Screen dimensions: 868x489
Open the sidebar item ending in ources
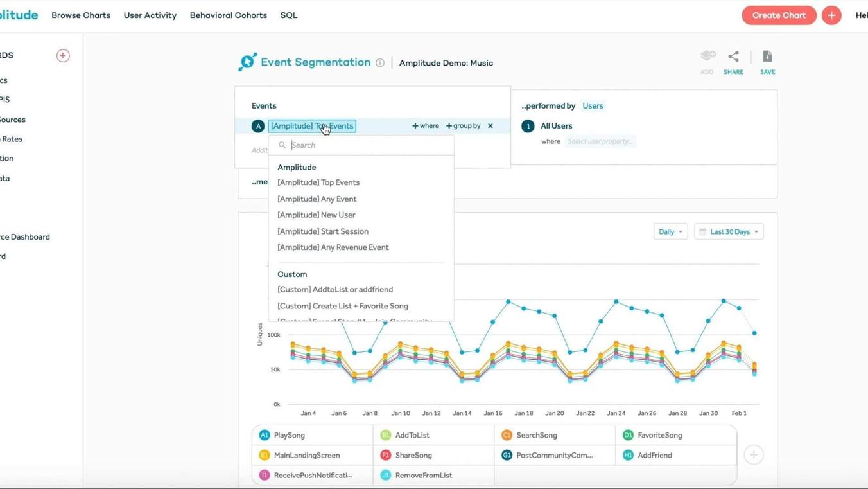13,120
